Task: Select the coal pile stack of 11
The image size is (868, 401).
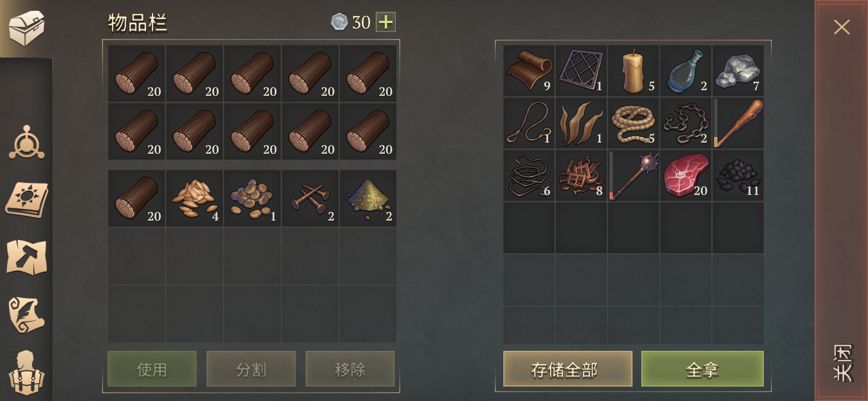Action: coord(738,176)
